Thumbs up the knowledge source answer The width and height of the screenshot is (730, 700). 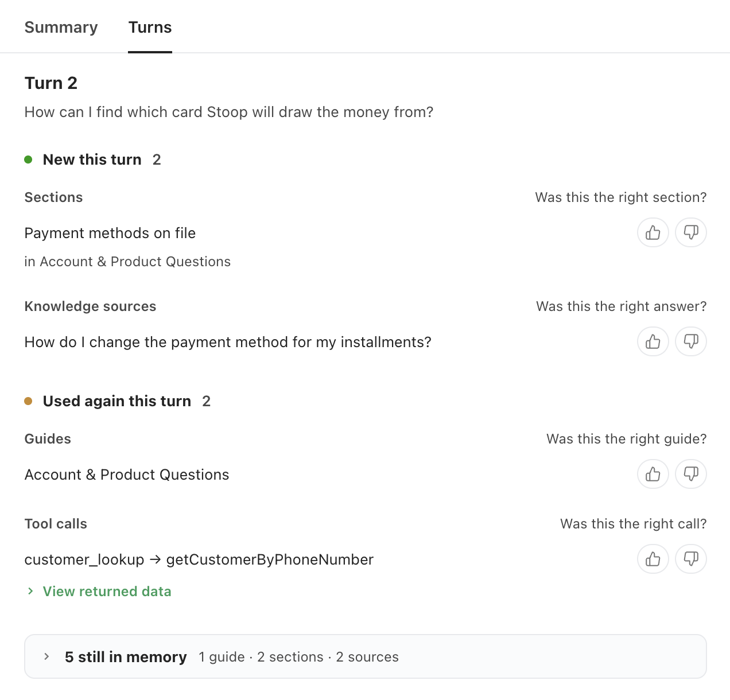click(653, 341)
